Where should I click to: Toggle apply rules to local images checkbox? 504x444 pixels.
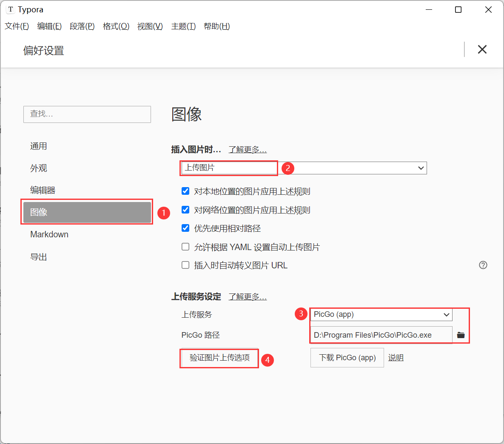pyautogui.click(x=185, y=191)
